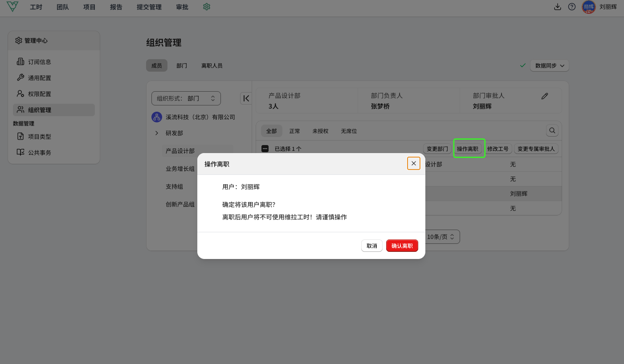Collapse the department tree panel icon
624x364 pixels.
pyautogui.click(x=246, y=98)
